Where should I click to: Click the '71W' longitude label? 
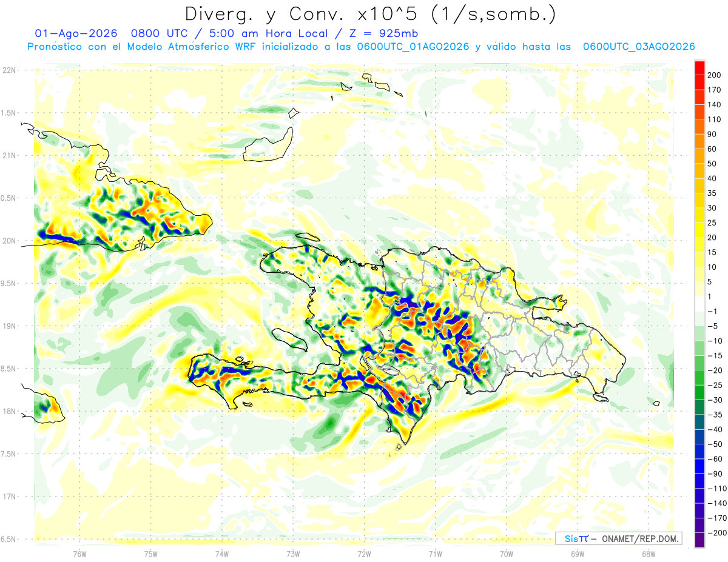tap(435, 554)
